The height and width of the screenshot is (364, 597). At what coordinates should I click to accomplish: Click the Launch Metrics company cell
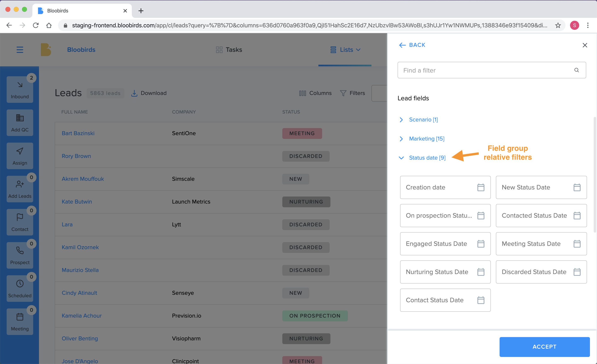click(x=191, y=202)
